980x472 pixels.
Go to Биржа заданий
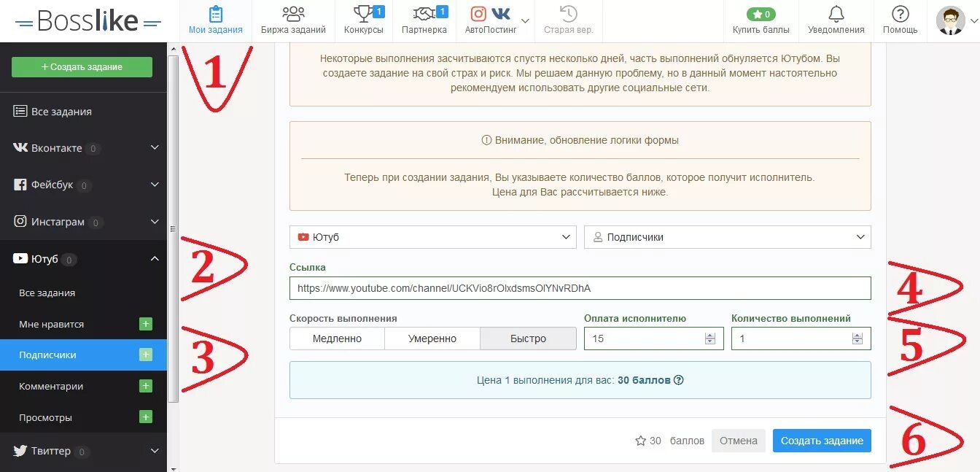293,21
